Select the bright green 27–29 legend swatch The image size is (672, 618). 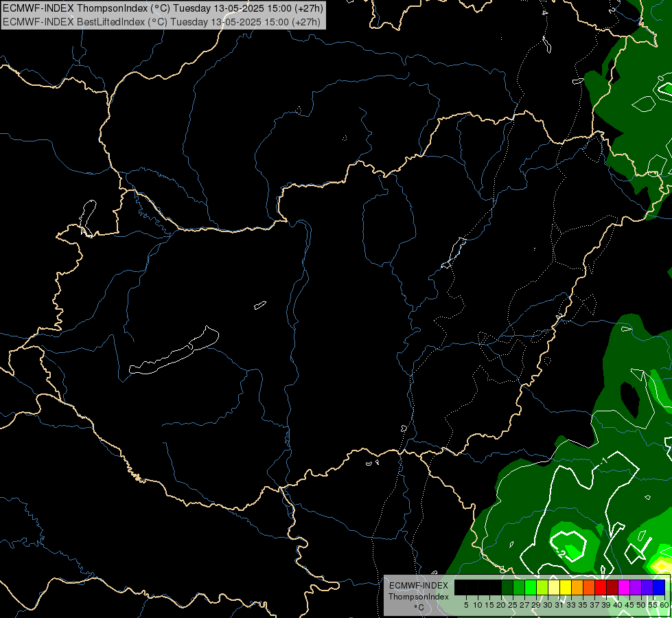[x=531, y=587]
